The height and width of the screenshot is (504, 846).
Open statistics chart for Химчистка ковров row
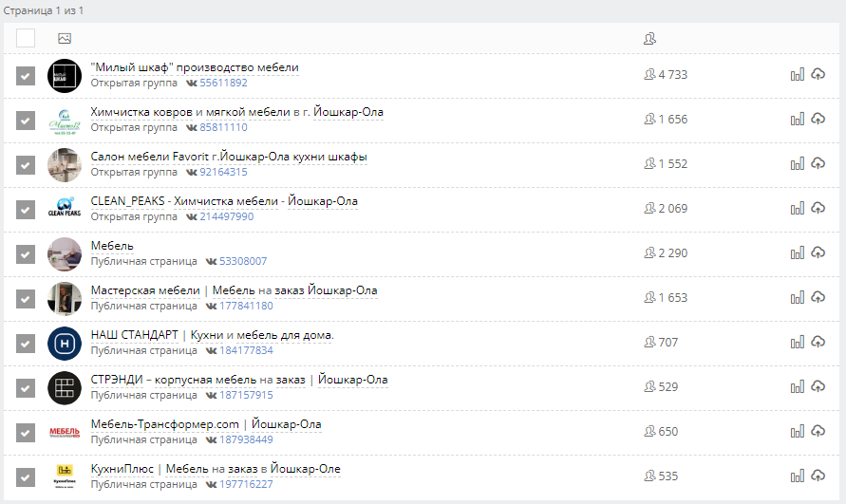797,120
